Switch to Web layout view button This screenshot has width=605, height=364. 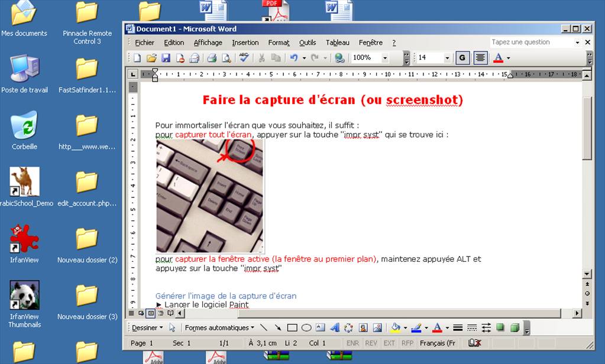[x=141, y=313]
